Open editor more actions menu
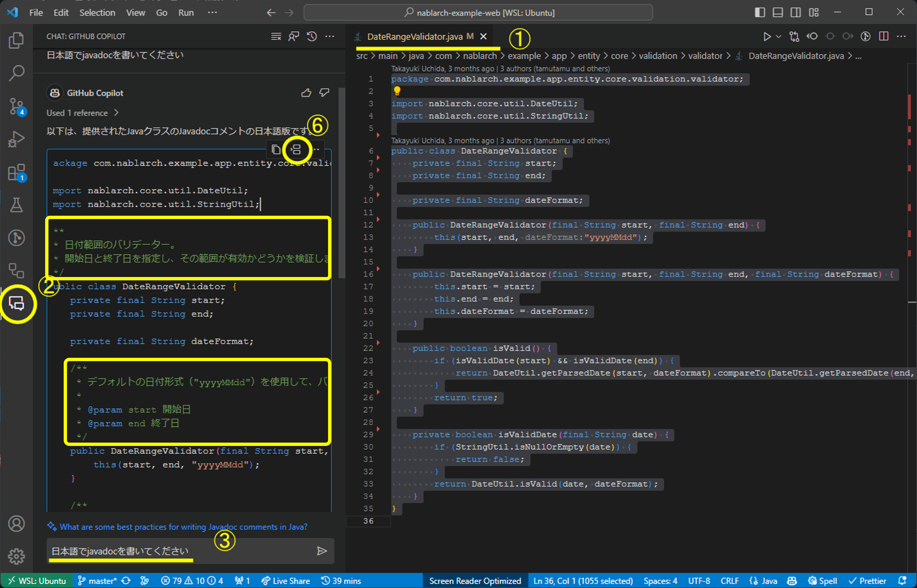The image size is (917, 588). pos(901,36)
